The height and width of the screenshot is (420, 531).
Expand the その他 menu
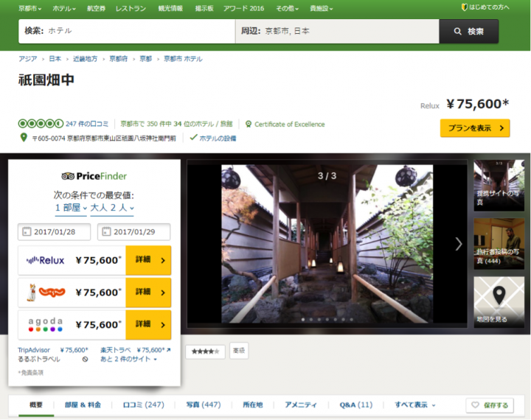pos(287,8)
